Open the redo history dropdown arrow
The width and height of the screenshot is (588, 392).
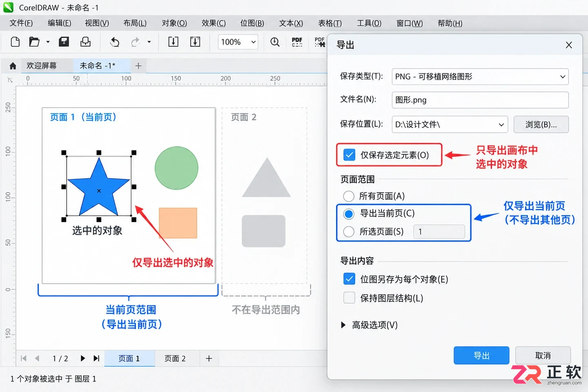click(149, 42)
